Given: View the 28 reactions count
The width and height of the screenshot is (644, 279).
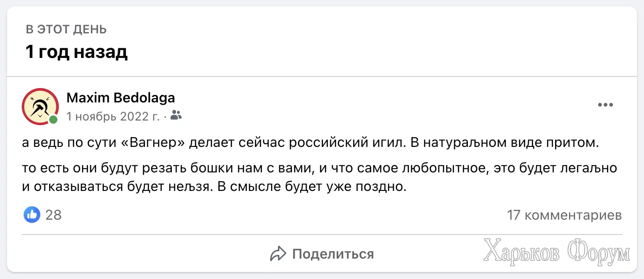Looking at the screenshot, I should (x=53, y=215).
